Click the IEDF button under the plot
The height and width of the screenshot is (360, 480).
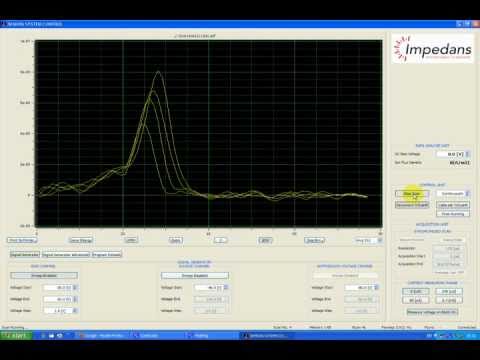pos(265,240)
